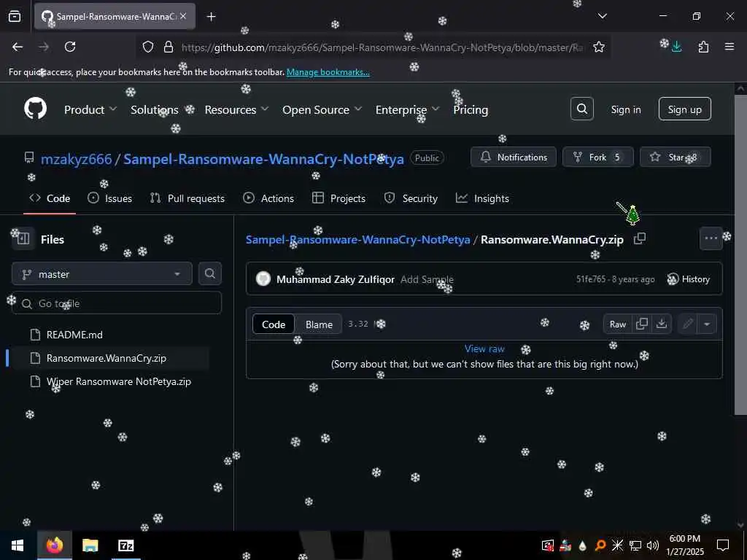Open the Pull requests tab
This screenshot has height=560, width=747.
click(x=187, y=198)
